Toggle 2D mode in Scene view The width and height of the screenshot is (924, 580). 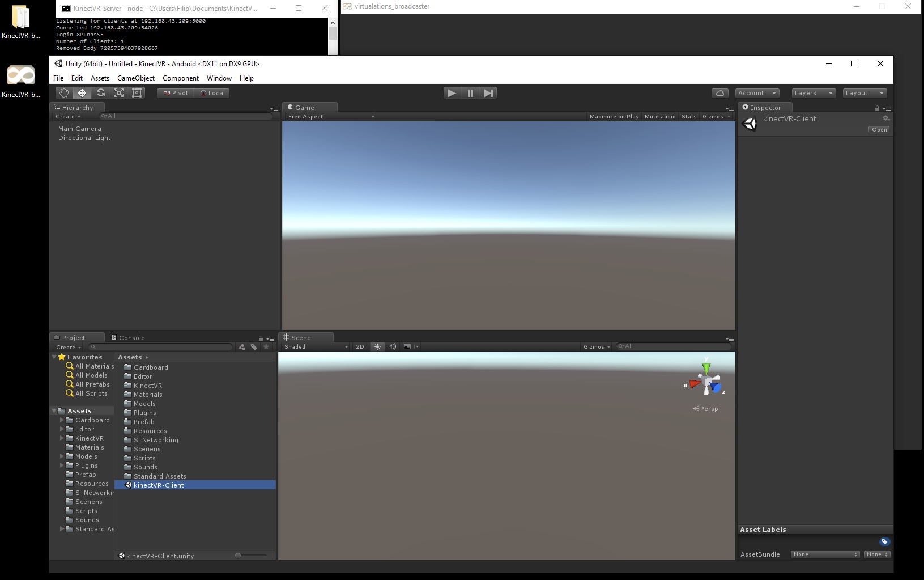tap(360, 346)
